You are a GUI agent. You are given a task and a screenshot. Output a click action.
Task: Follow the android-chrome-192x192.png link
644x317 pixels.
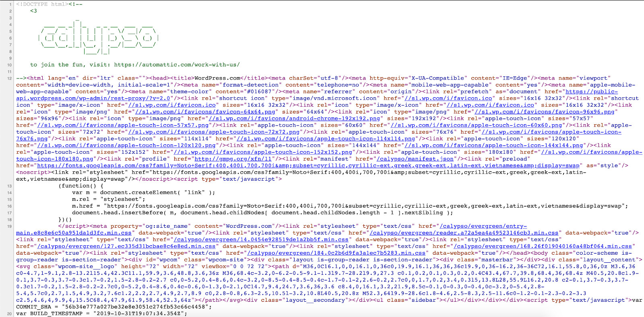tap(294, 119)
